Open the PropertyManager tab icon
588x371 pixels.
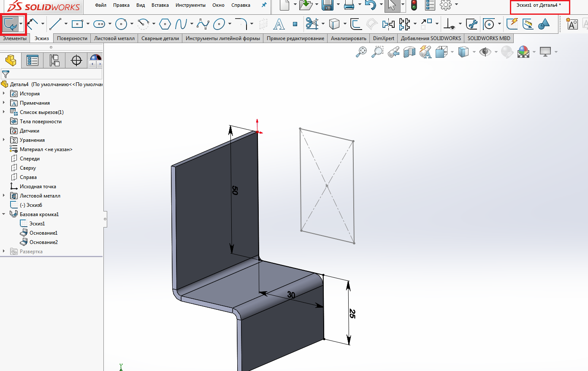point(33,60)
